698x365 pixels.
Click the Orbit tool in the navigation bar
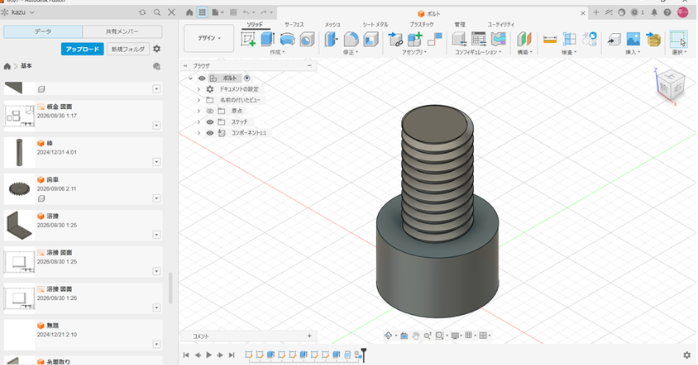[389, 336]
